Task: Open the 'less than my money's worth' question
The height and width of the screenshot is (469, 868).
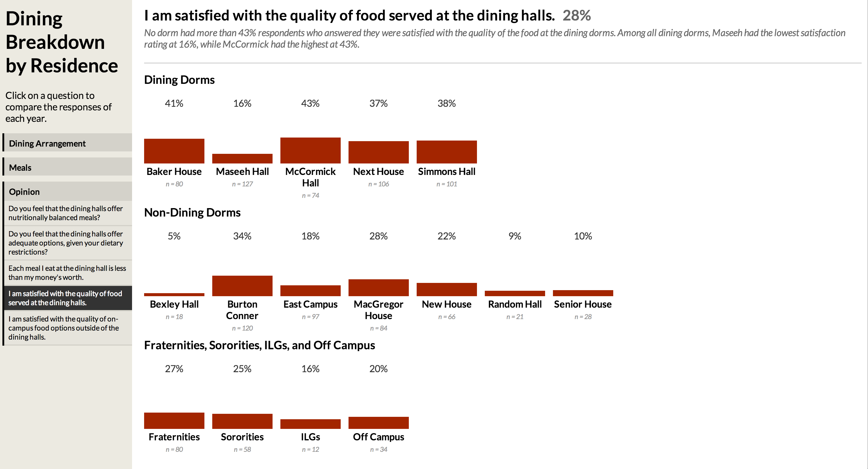Action: coord(67,272)
